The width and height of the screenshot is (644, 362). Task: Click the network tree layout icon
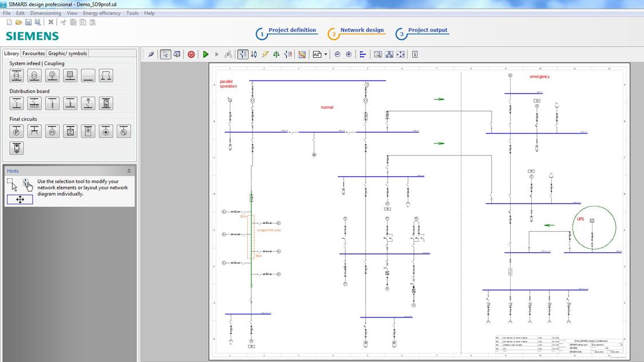(x=389, y=54)
